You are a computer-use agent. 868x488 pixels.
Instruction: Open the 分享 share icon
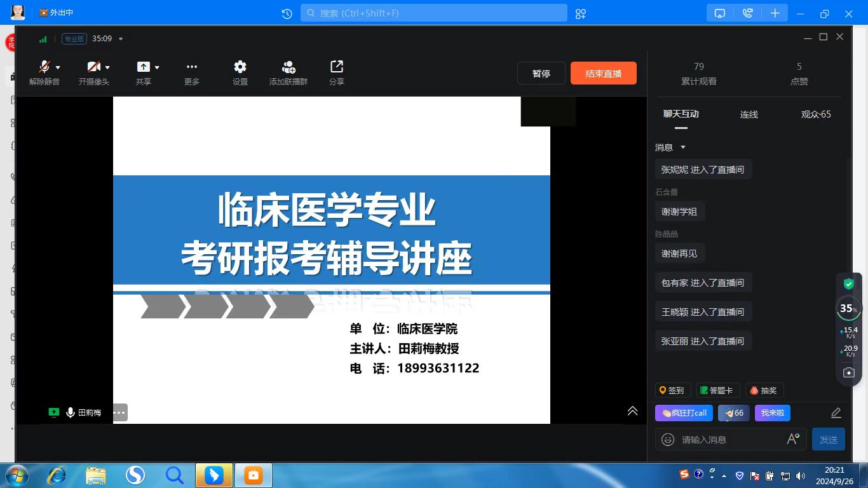pyautogui.click(x=336, y=67)
